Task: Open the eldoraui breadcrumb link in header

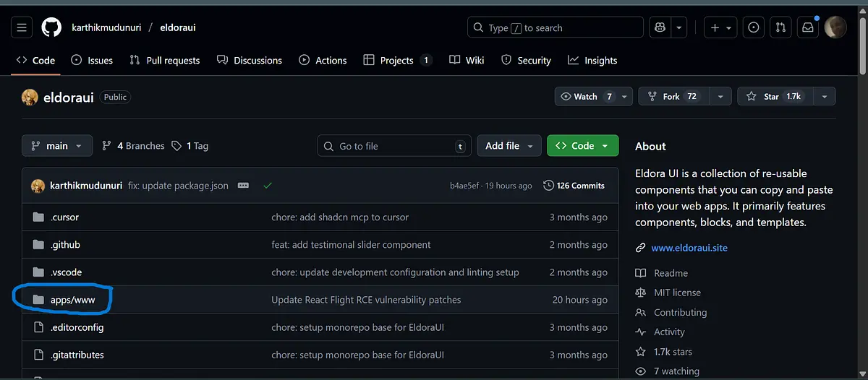Action: coord(178,27)
